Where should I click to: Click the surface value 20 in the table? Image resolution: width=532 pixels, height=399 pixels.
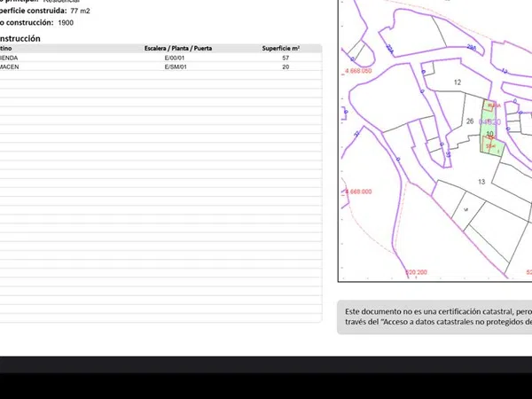(286, 66)
